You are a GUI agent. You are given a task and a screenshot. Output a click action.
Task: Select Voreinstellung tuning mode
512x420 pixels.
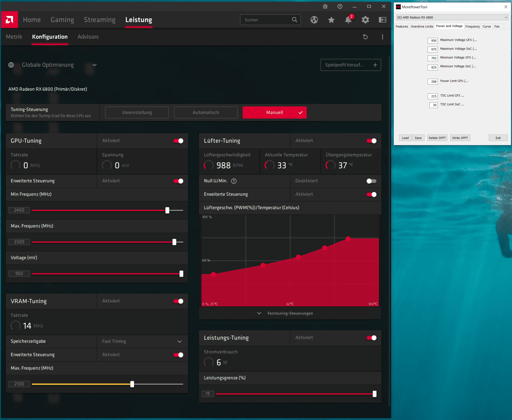137,112
